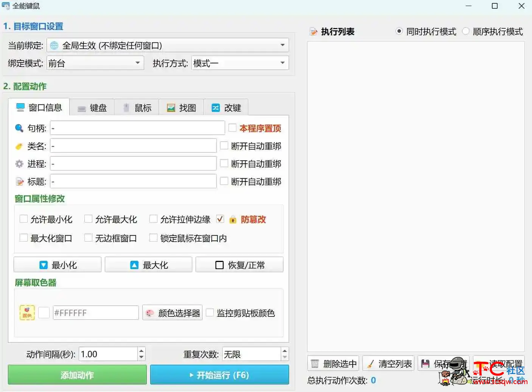Enable 本程序置顶 checkbox
The width and height of the screenshot is (532, 392).
coord(233,128)
